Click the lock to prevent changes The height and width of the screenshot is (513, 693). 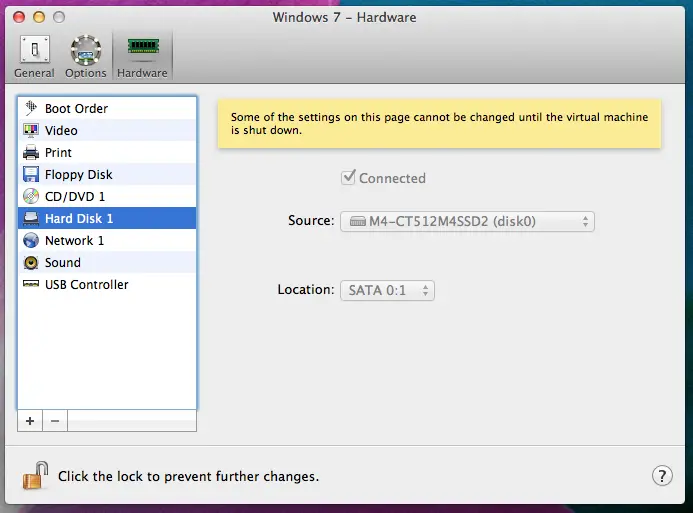tap(35, 475)
